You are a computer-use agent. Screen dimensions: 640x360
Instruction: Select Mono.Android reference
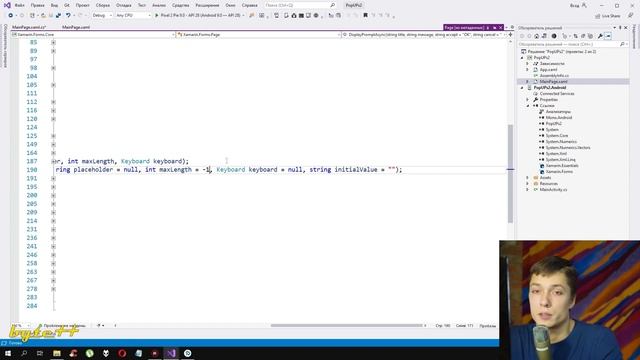click(x=559, y=118)
